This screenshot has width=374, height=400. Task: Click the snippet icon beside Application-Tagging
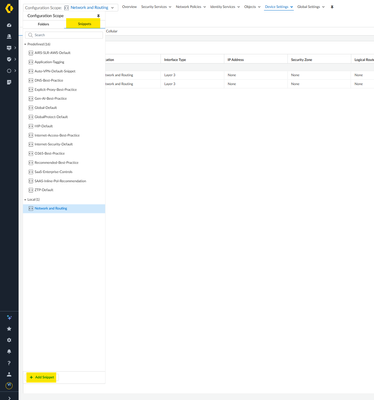tap(31, 62)
